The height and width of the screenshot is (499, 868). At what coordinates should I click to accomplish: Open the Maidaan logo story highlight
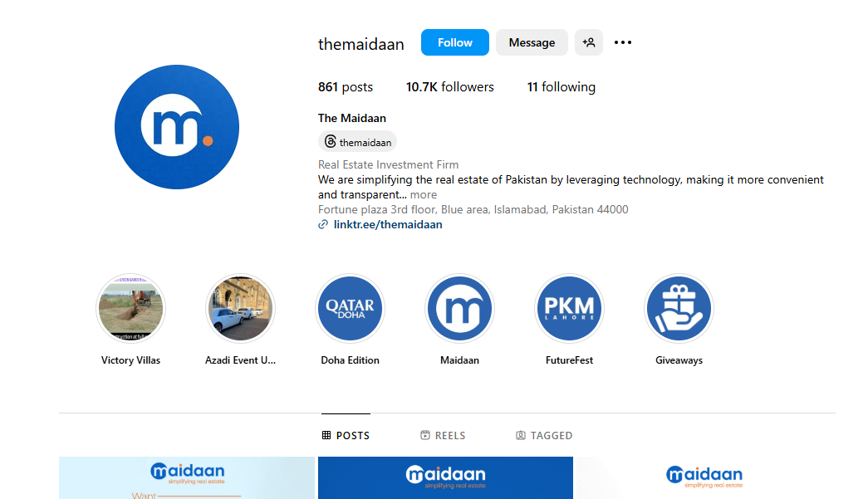click(x=459, y=309)
